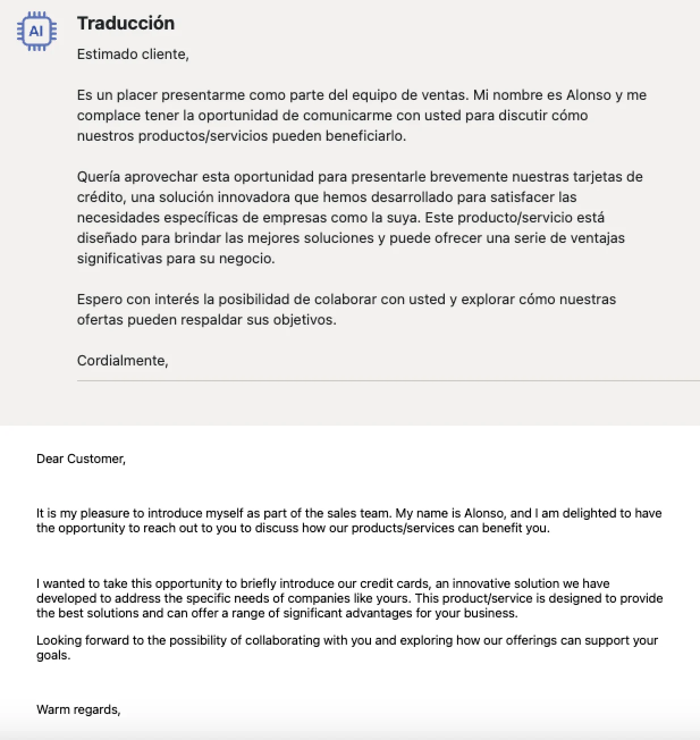Click the name 'Alonso,' in the English email
The image size is (700, 740).
(485, 513)
